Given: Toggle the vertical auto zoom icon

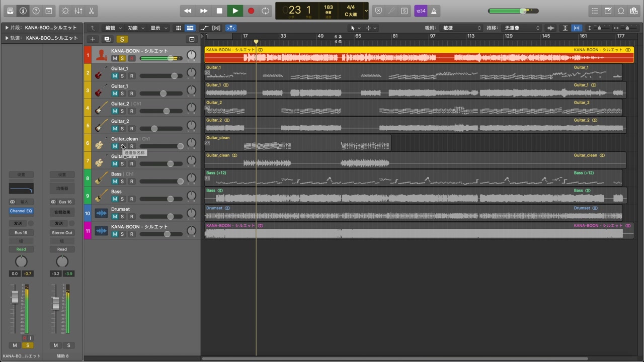Looking at the screenshot, I should 565,28.
